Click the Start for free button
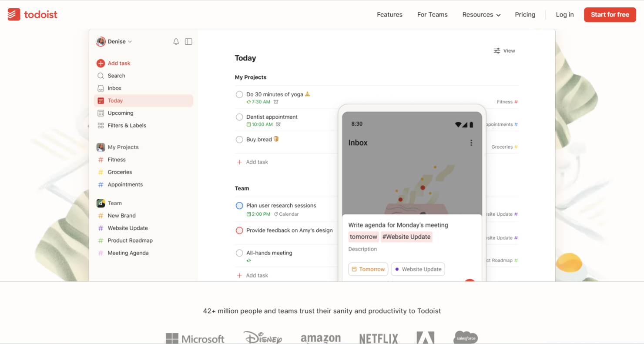The image size is (644, 344). coord(610,15)
